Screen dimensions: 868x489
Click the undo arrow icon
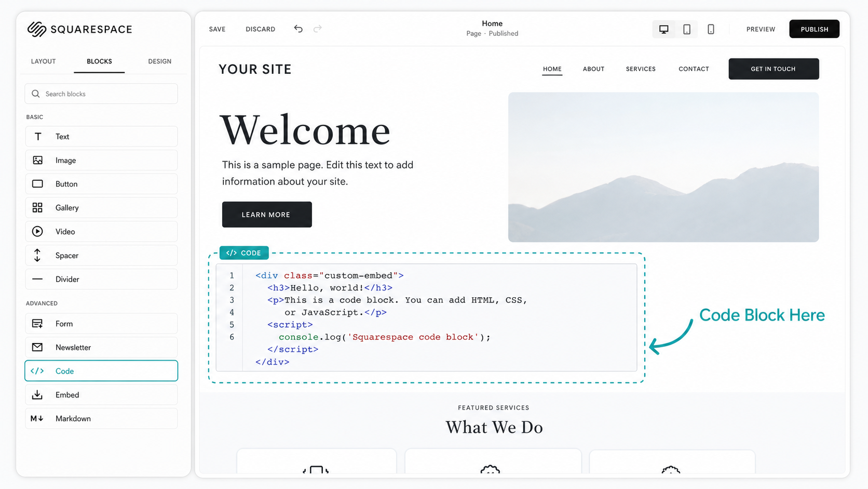[x=298, y=29]
